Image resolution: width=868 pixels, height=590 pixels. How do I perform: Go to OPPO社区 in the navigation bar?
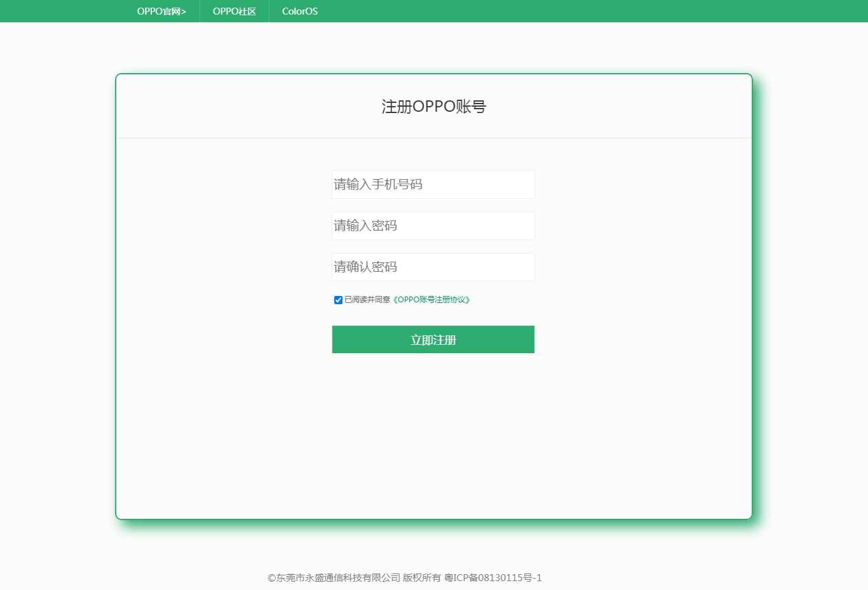234,11
